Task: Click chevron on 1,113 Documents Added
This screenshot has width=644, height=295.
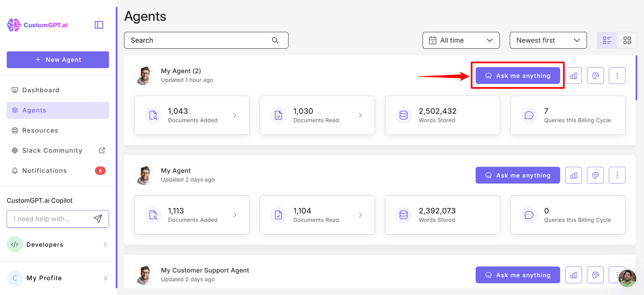Action: (x=235, y=215)
